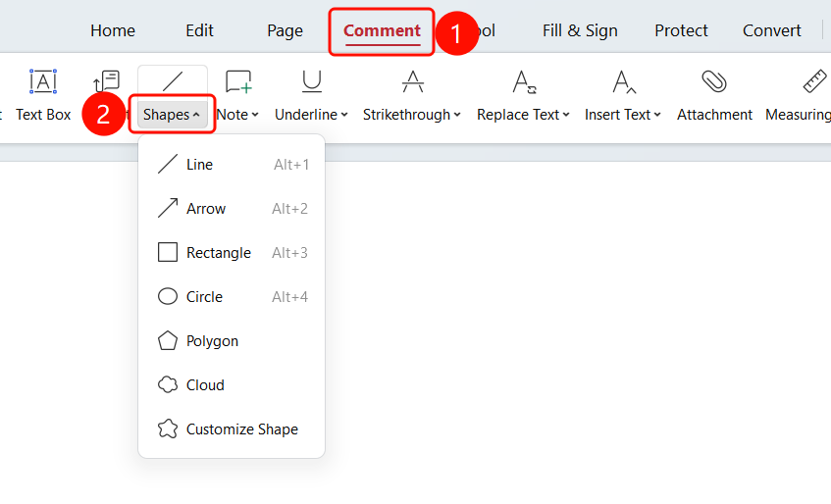Click the Attachment label

[714, 115]
